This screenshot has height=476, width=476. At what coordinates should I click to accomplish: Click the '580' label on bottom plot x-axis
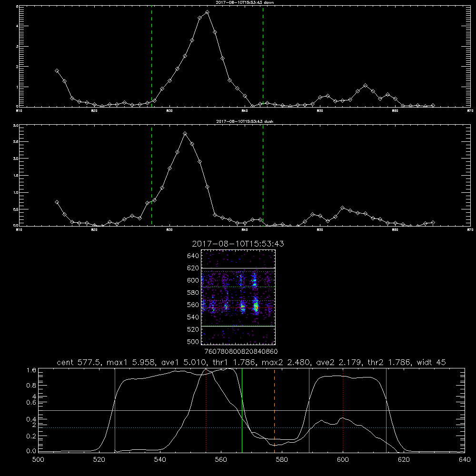coord(282,460)
